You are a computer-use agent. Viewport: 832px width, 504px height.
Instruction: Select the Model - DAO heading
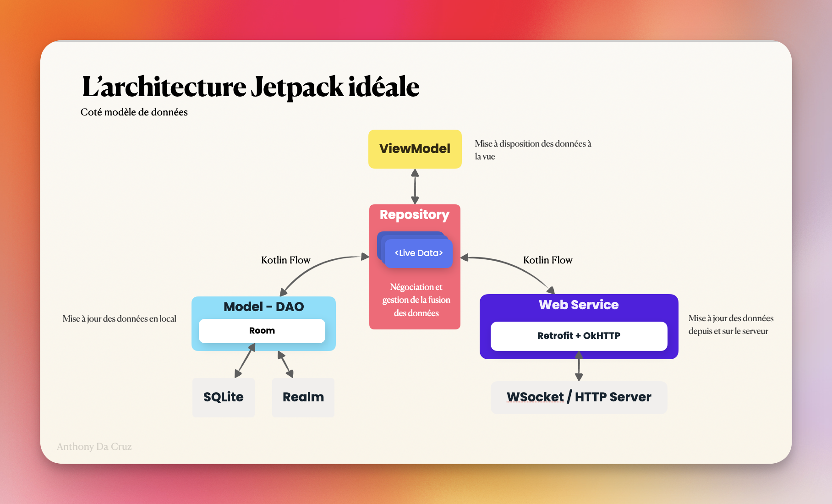[x=263, y=307]
